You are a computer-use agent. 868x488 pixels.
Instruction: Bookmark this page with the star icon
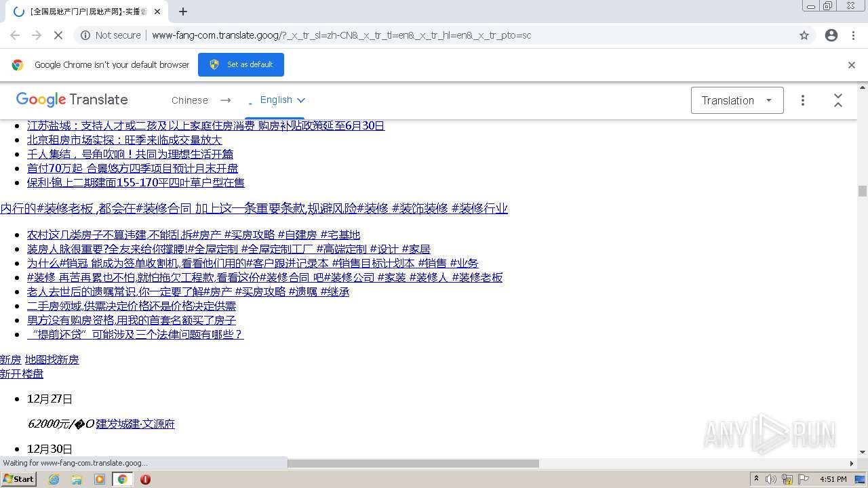click(x=804, y=35)
